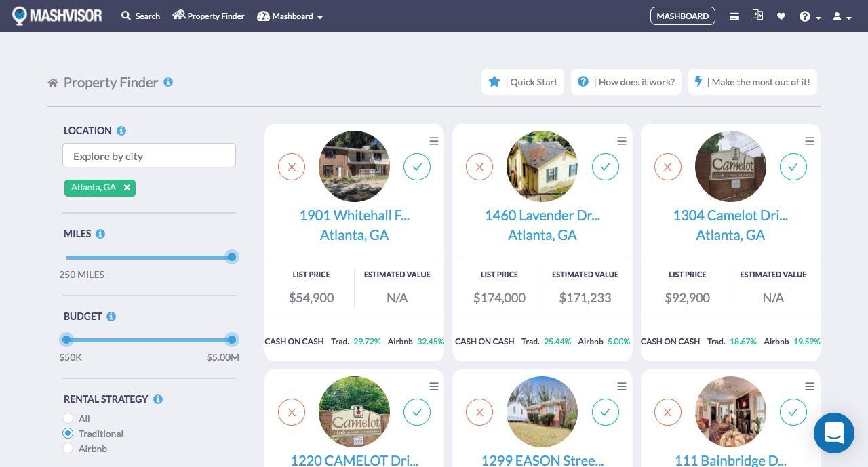Click the LOCATION info tooltip icon

tap(123, 130)
